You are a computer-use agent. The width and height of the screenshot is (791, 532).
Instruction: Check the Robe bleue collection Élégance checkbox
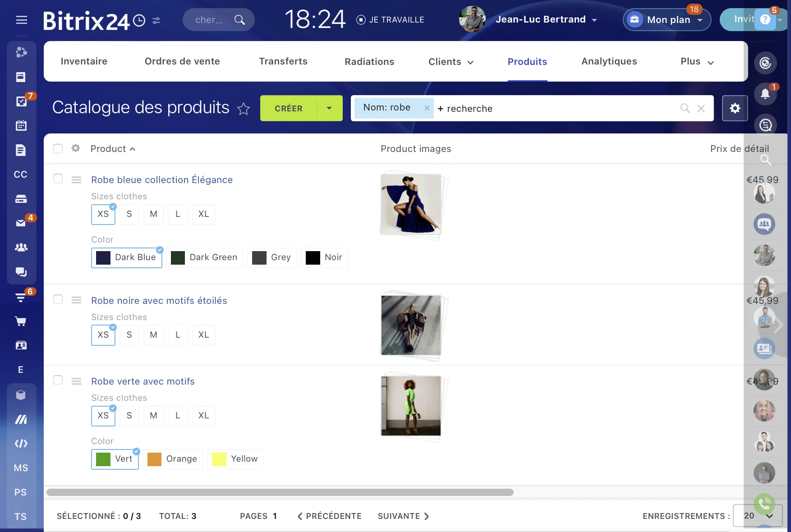[58, 179]
